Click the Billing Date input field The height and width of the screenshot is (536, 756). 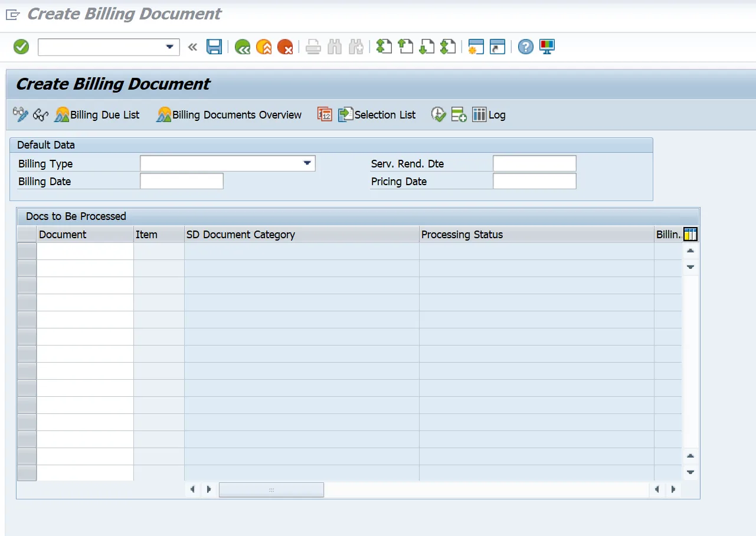[x=182, y=182]
